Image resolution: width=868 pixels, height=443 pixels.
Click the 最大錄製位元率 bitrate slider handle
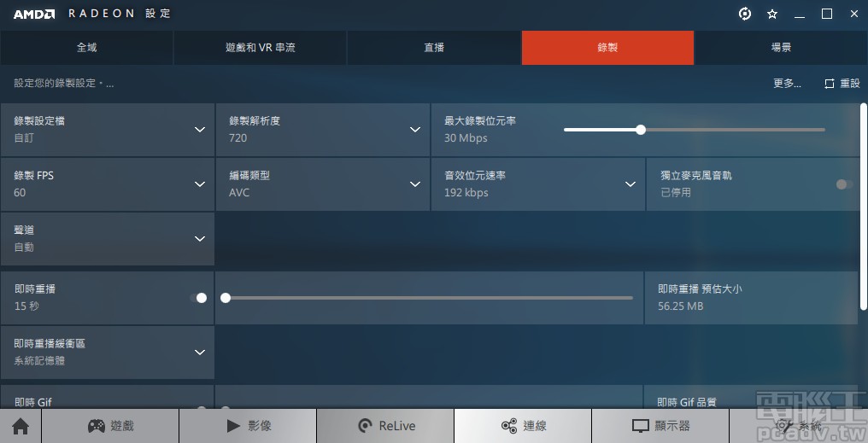click(641, 130)
